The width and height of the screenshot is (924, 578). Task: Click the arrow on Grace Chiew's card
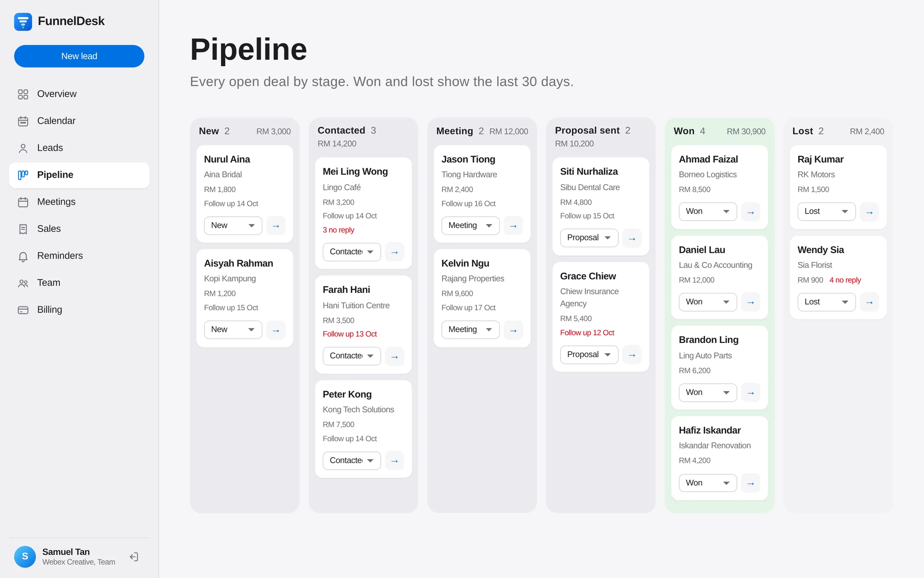click(632, 355)
